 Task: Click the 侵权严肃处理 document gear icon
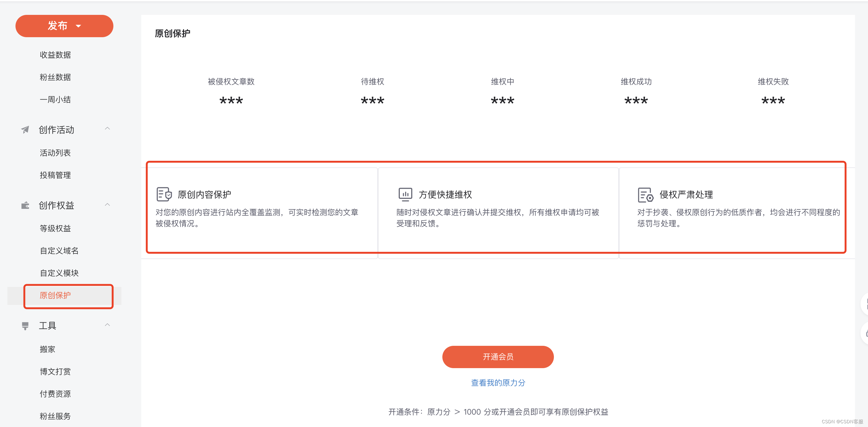645,195
